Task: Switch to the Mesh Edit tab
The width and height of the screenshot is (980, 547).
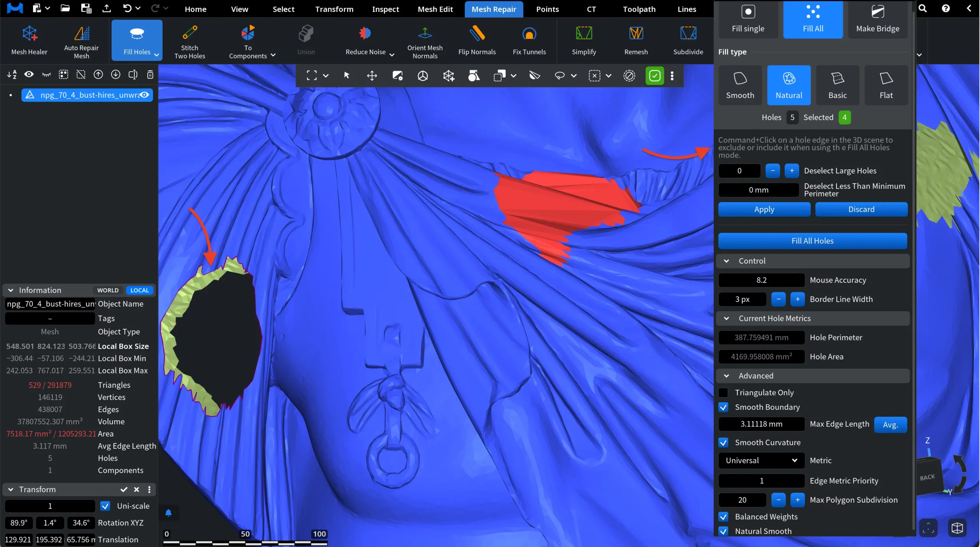Action: pyautogui.click(x=435, y=9)
